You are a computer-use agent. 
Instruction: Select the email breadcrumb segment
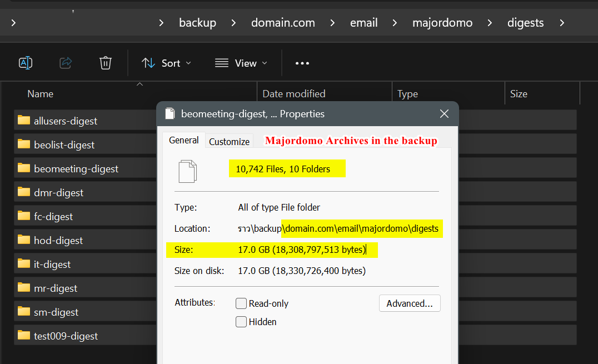364,23
